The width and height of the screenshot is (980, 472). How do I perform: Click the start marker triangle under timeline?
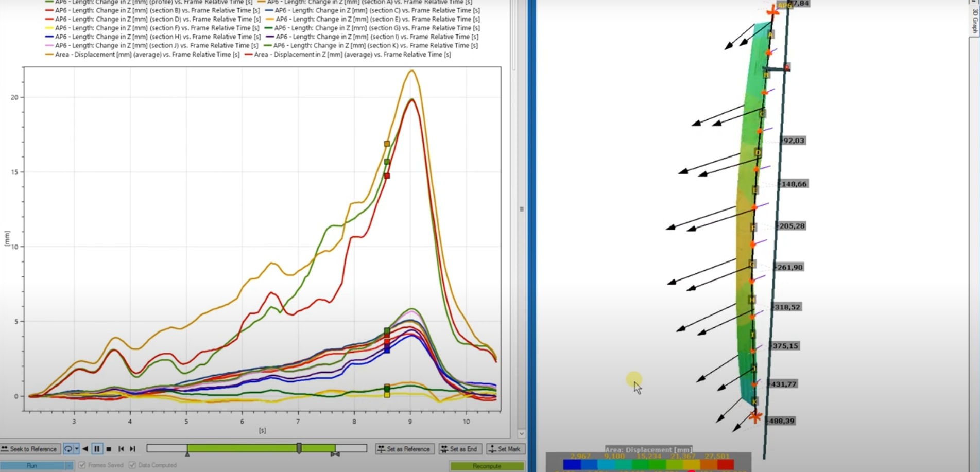pos(187,453)
